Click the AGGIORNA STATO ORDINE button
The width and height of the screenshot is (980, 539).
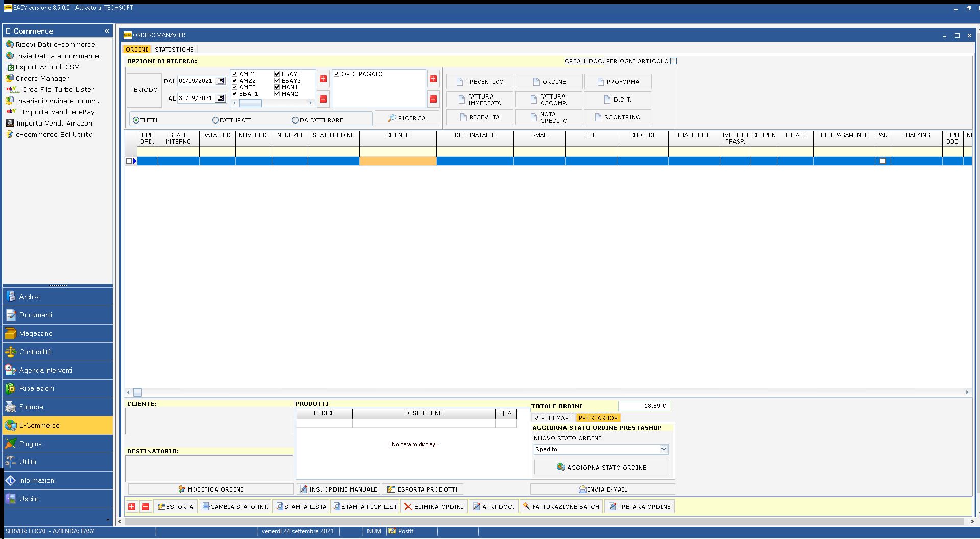point(601,467)
